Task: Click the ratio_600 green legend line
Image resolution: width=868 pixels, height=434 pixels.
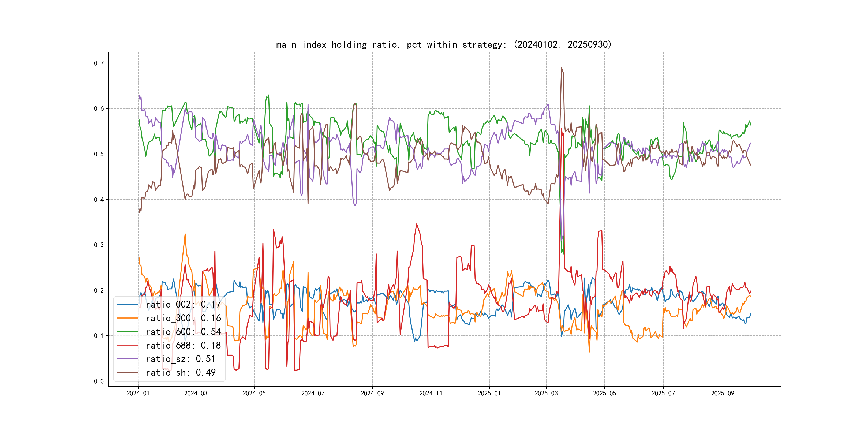Action: pyautogui.click(x=127, y=332)
